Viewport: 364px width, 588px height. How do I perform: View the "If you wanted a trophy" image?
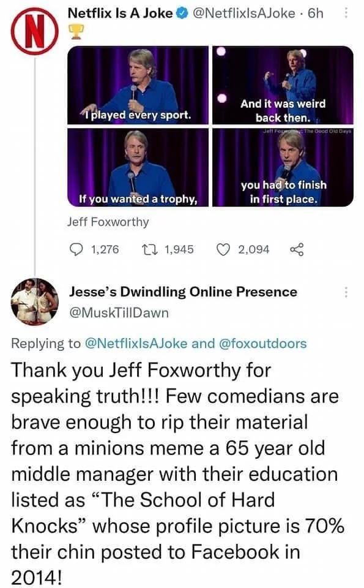coord(138,167)
